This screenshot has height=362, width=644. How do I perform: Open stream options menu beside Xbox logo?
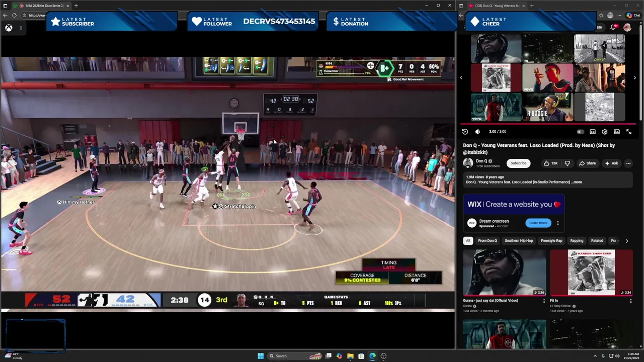(21, 28)
